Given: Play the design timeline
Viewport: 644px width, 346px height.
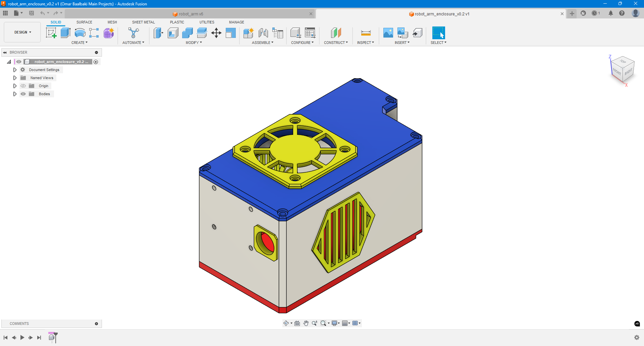Looking at the screenshot, I should click(22, 338).
